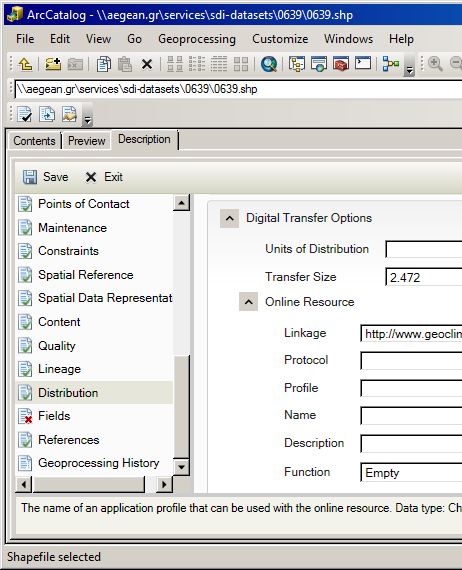Click the Up One Level toolbar icon
The width and height of the screenshot is (462, 570).
pos(26,64)
